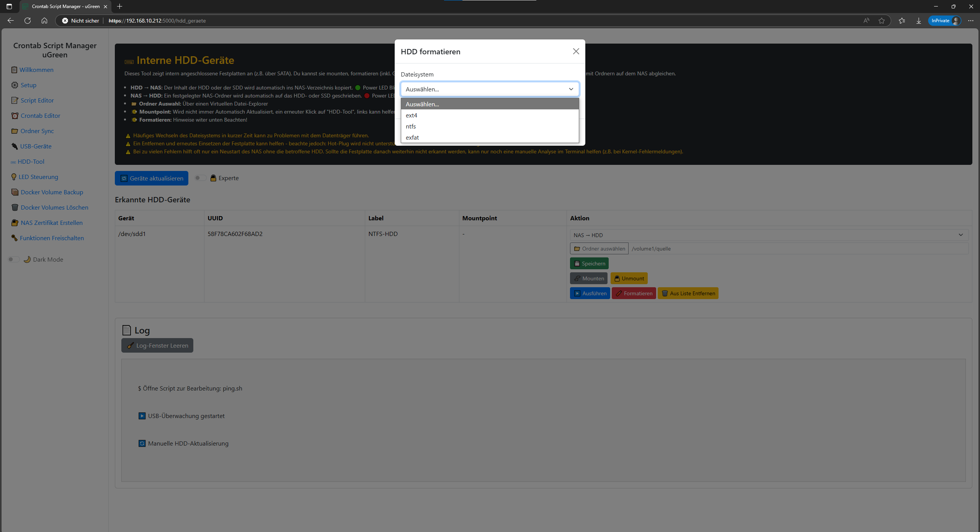This screenshot has width=980, height=532.
Task: Click the Docker Volumes Löschen trash icon
Action: pos(15,207)
